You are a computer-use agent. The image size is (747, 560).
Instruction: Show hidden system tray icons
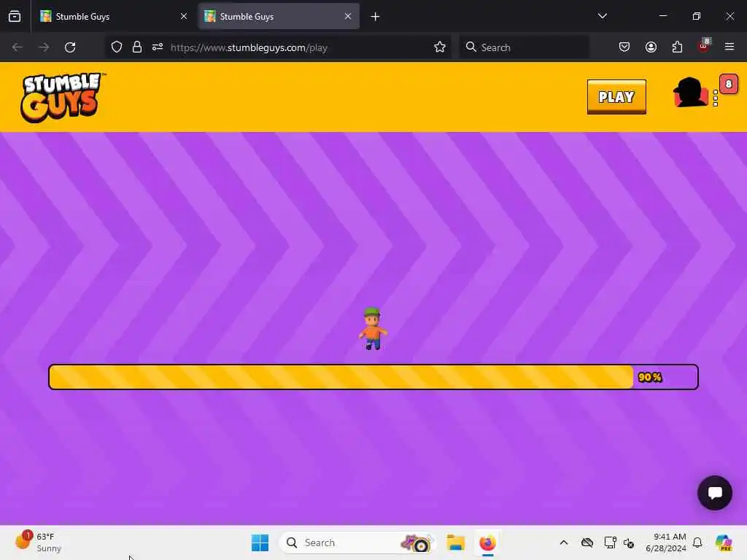[x=564, y=542]
